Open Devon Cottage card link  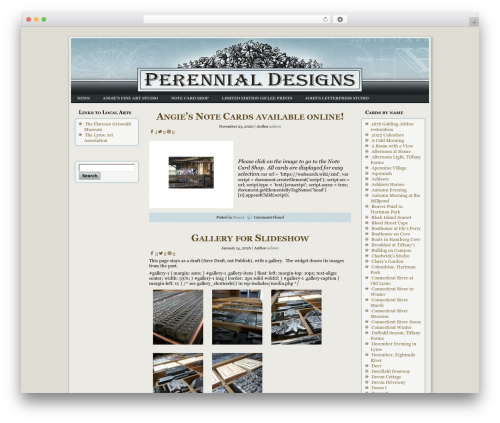point(386,377)
